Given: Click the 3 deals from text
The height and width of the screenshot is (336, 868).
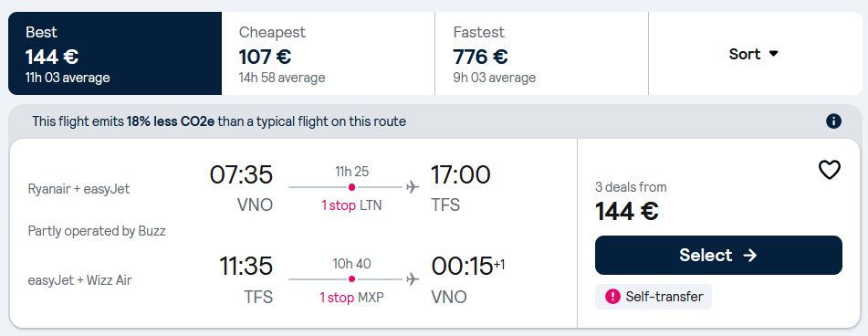Looking at the screenshot, I should [631, 187].
